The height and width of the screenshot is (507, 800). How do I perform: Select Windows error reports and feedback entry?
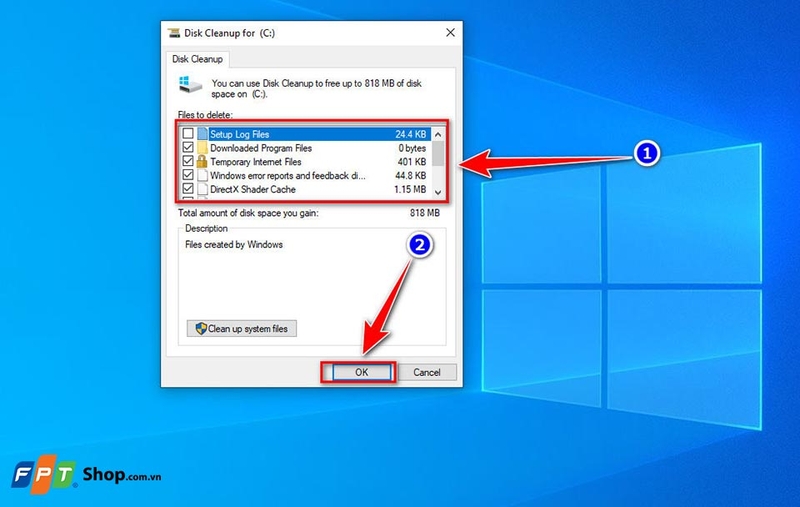[287, 175]
